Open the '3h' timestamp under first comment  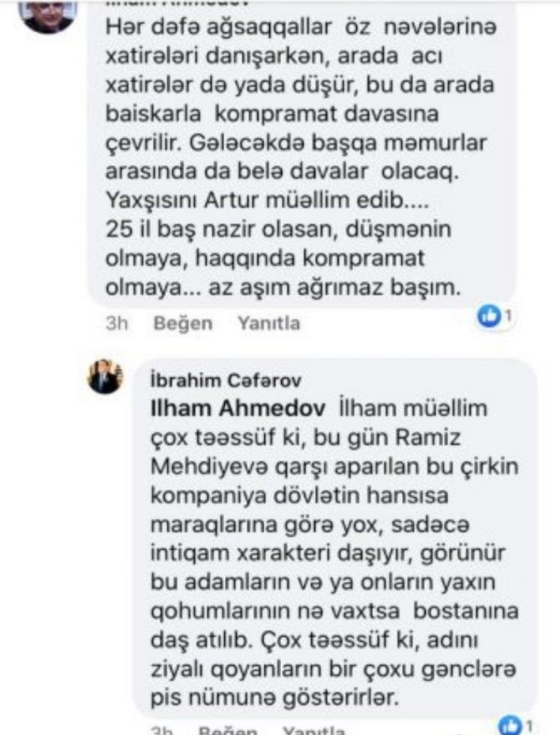click(x=117, y=323)
